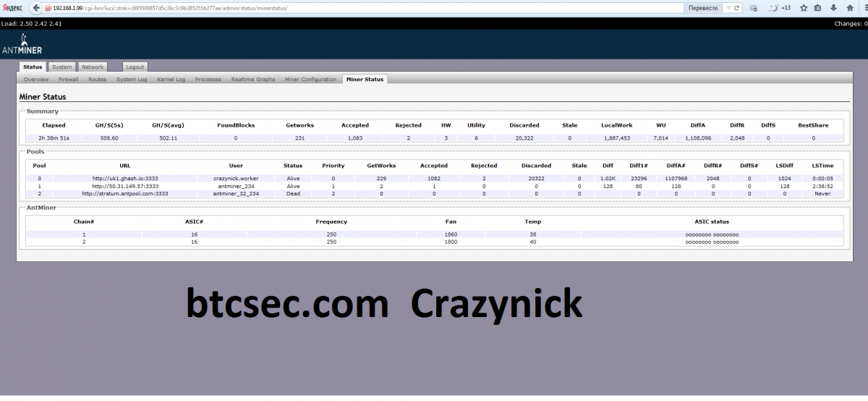Open the Processes sub-tab
The width and height of the screenshot is (868, 401).
click(208, 79)
